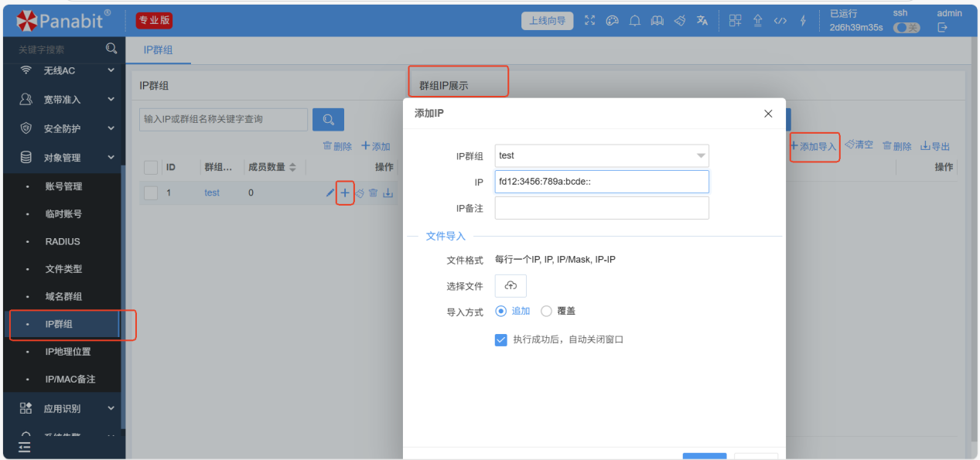Open the IP群组 dropdown showing test

(x=601, y=155)
